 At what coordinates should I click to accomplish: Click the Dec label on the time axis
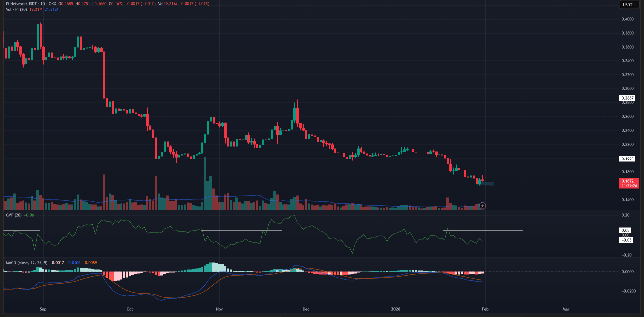click(306, 309)
